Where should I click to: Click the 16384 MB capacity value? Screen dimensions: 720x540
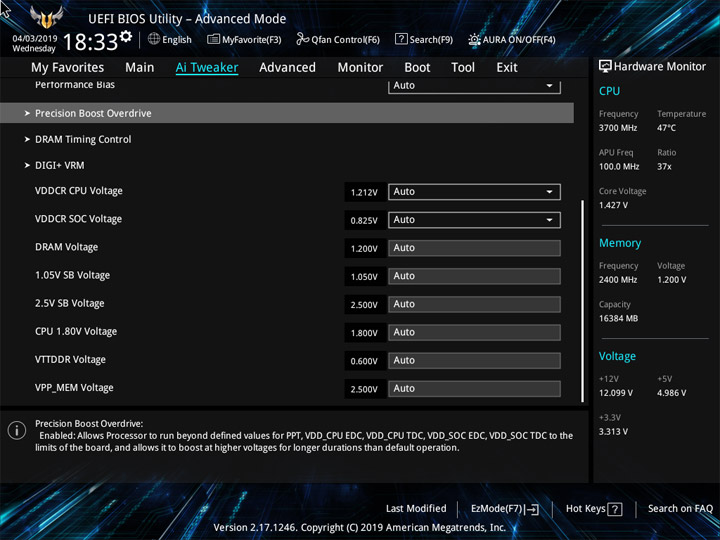(618, 318)
